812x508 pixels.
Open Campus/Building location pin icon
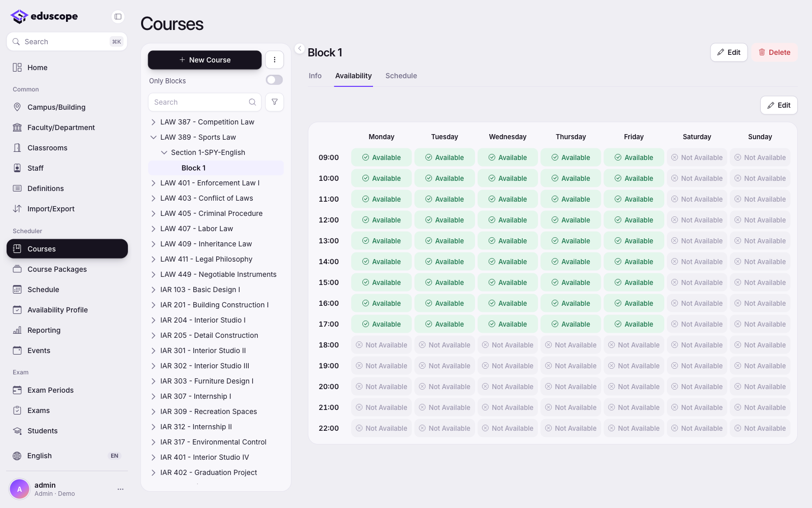tap(17, 107)
